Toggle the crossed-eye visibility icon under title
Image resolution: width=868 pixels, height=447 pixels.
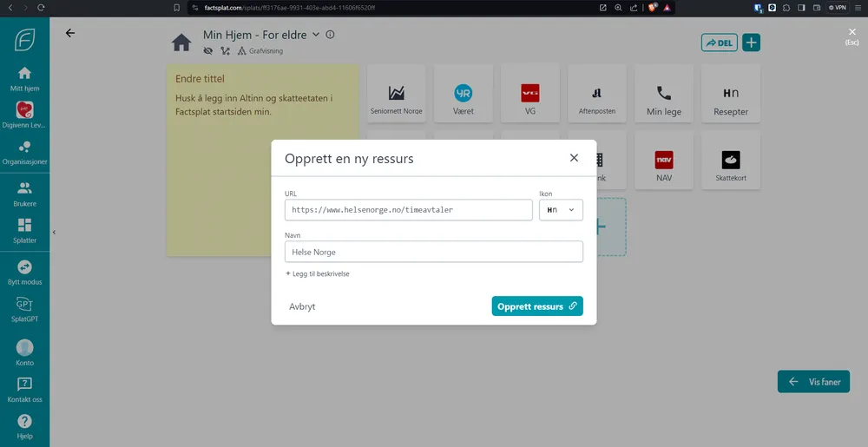(x=208, y=51)
